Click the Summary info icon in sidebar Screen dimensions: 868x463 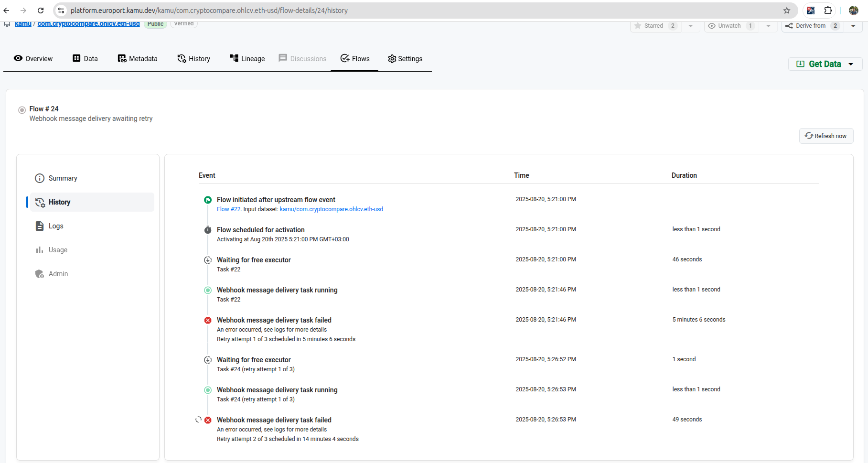[40, 178]
